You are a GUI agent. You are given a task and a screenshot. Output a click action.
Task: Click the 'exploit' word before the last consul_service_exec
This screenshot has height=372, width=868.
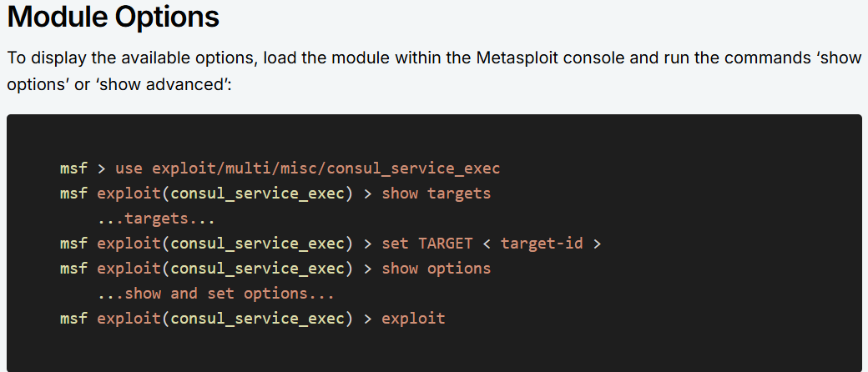[129, 319]
